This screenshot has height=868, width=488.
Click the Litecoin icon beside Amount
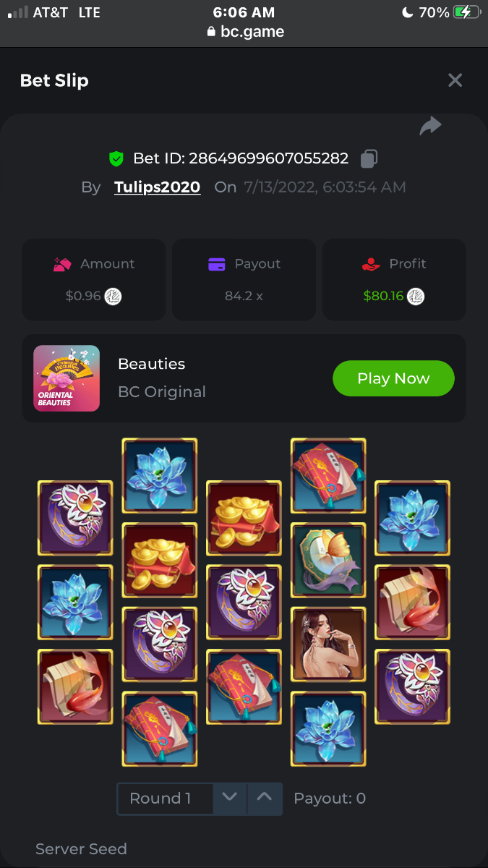coord(113,296)
